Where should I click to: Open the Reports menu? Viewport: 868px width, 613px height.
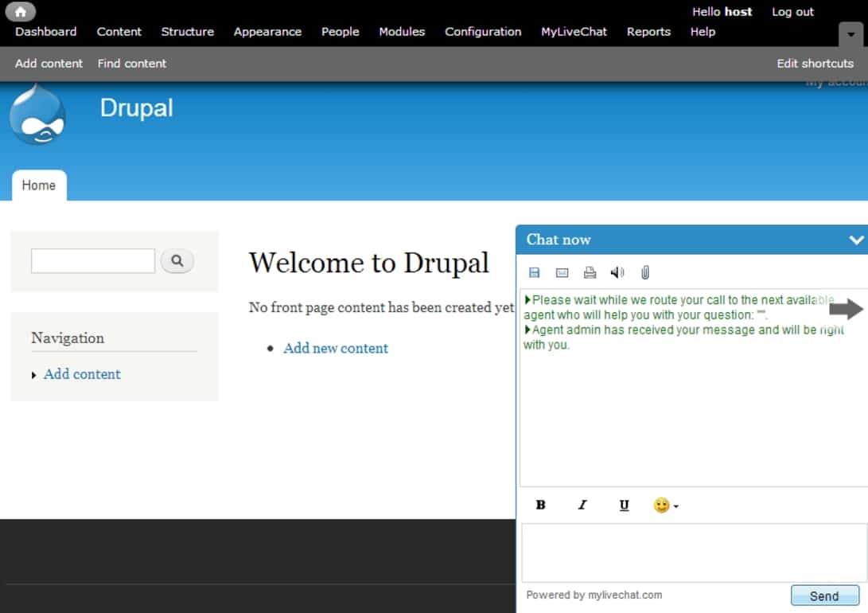pyautogui.click(x=648, y=32)
